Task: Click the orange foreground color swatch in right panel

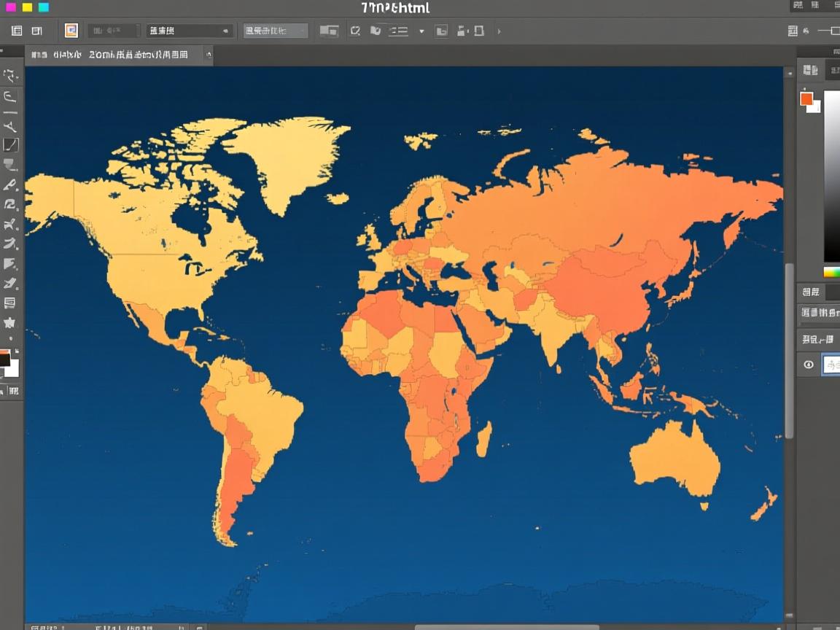Action: coord(806,99)
